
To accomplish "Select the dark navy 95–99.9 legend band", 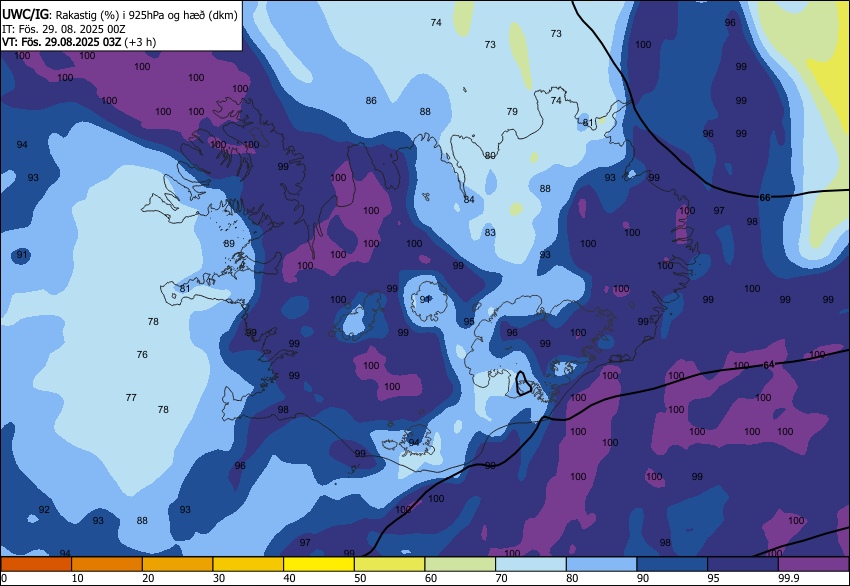I will 743,564.
